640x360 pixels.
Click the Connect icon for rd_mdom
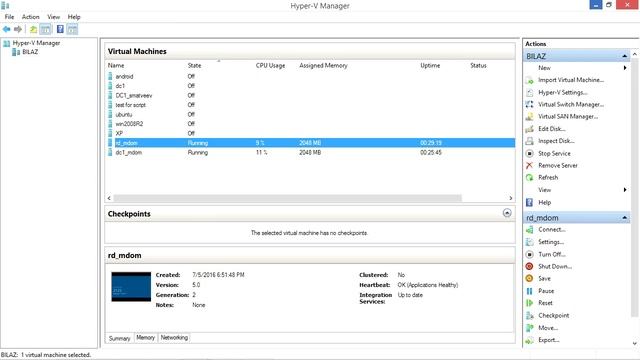click(x=529, y=230)
